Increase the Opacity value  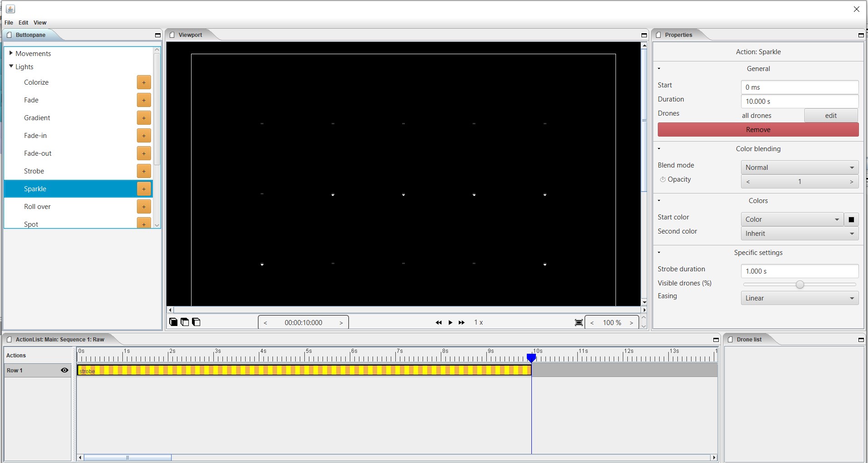coord(852,182)
